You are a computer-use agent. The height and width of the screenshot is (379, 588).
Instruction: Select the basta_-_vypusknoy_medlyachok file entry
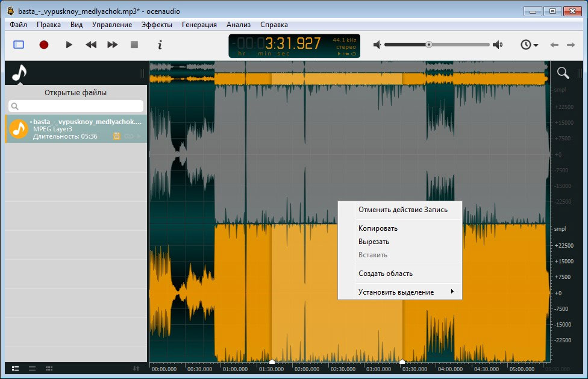coord(76,129)
